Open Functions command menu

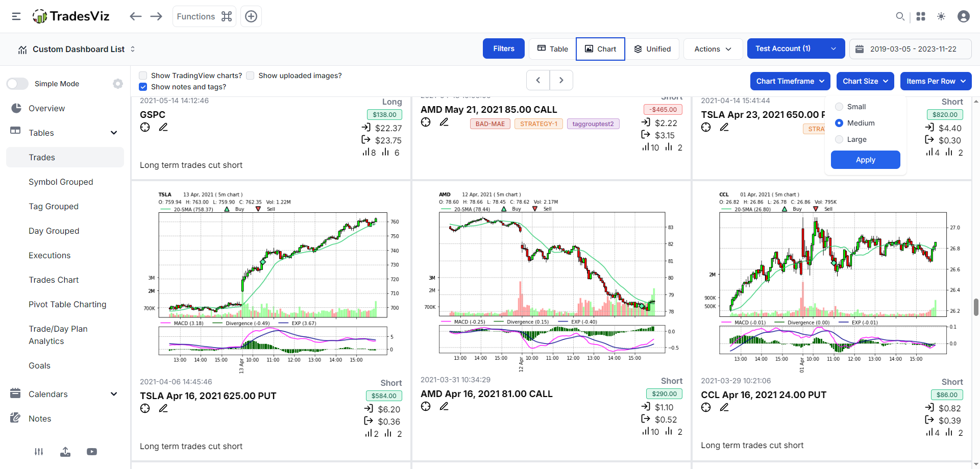pos(204,16)
